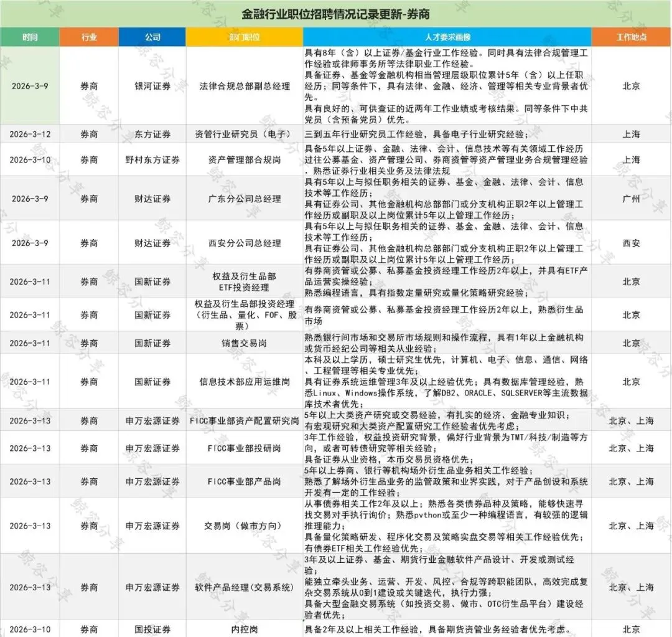This screenshot has height=637, width=672.
Task: Click 财达证券 in 西安分公司总经理 row
Action: click(152, 243)
